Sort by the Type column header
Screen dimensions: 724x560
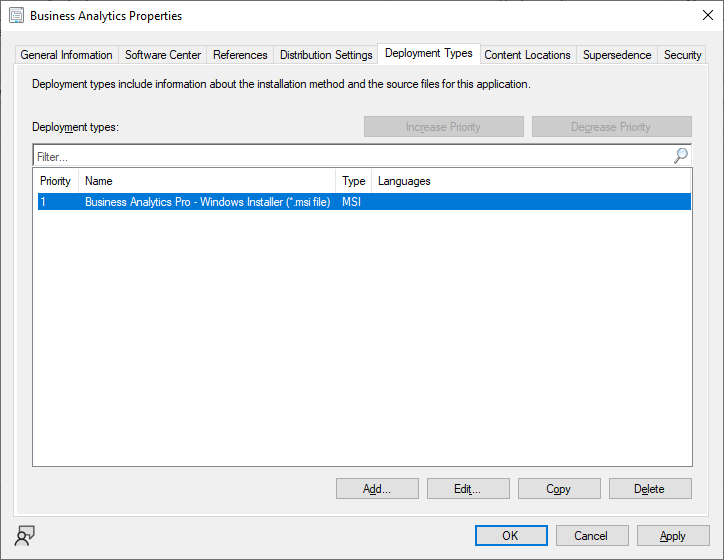353,181
